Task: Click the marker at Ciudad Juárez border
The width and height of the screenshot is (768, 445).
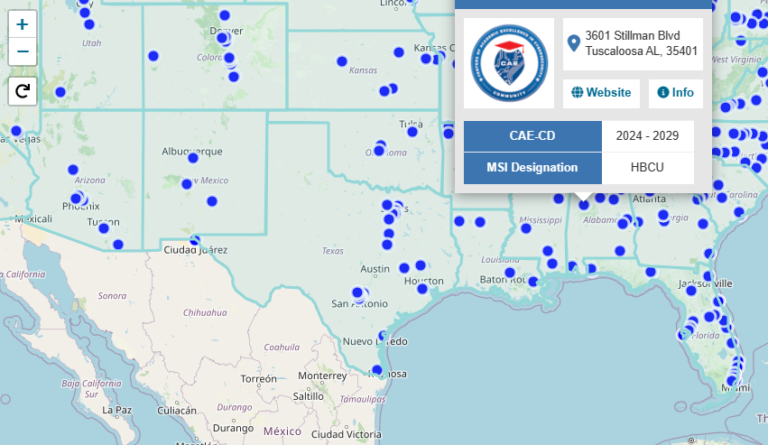Action: pyautogui.click(x=195, y=240)
